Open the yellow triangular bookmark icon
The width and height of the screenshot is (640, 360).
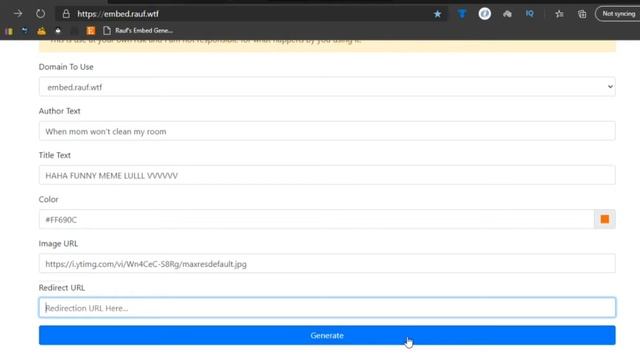pyautogui.click(x=42, y=31)
